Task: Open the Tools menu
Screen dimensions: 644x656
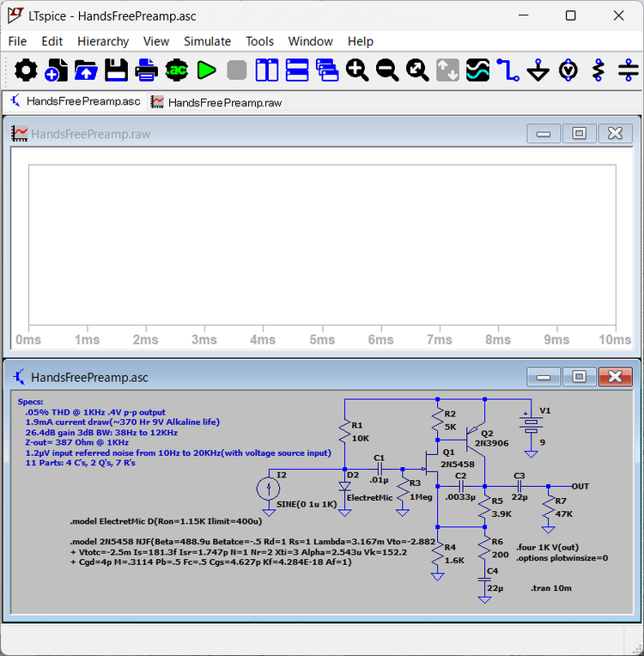Action: click(259, 41)
